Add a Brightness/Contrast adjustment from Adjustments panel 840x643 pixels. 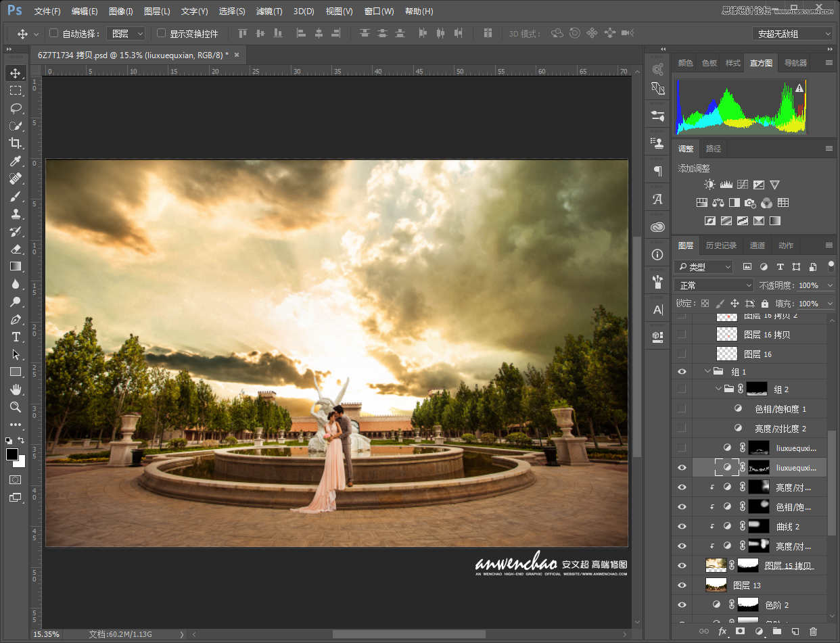[709, 185]
